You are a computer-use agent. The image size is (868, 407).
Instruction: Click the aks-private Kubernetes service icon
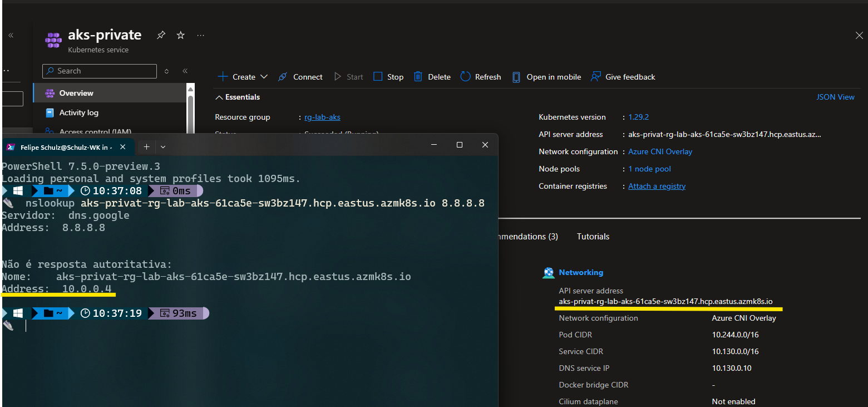53,40
